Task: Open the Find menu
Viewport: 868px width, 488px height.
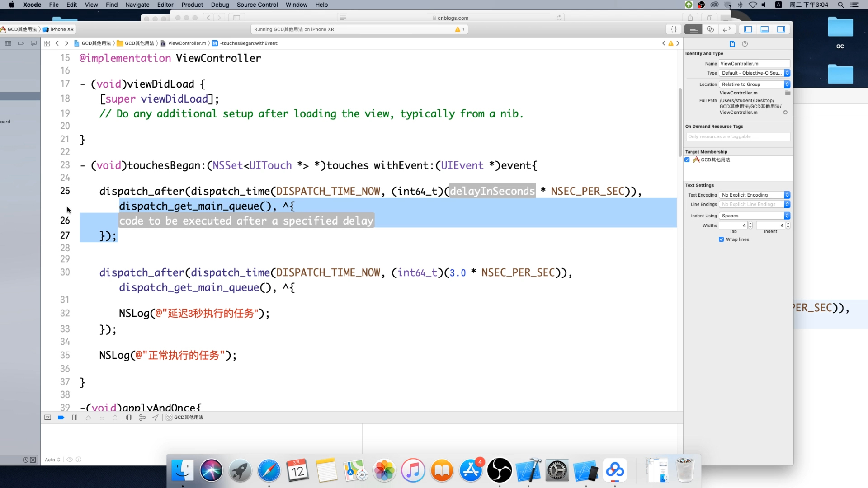Action: point(112,5)
